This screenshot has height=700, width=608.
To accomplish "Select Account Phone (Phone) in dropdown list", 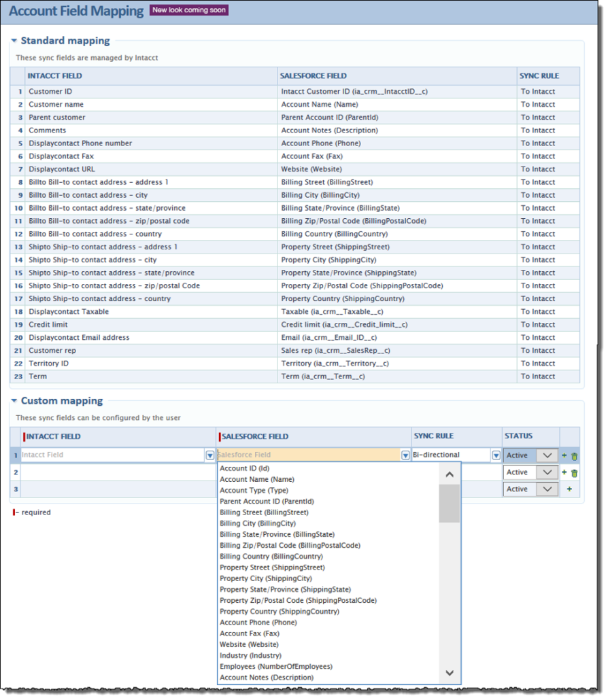I will pos(258,623).
